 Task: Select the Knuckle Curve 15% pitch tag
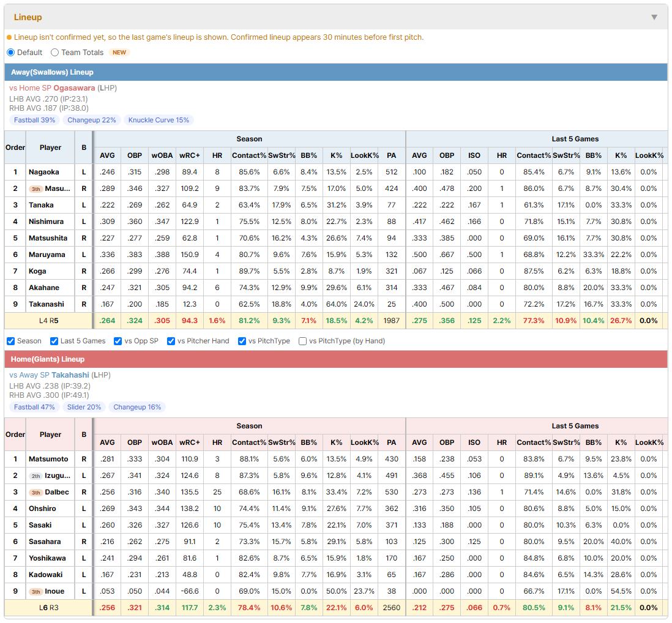(x=159, y=120)
